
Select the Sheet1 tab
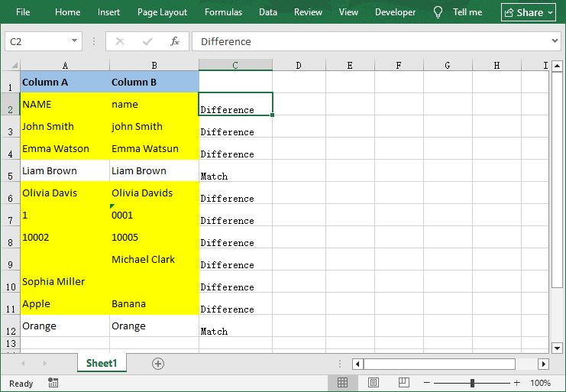click(x=102, y=364)
